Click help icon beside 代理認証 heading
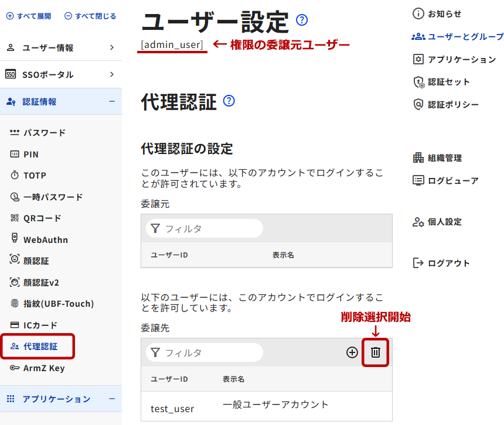The height and width of the screenshot is (425, 504). point(229,101)
